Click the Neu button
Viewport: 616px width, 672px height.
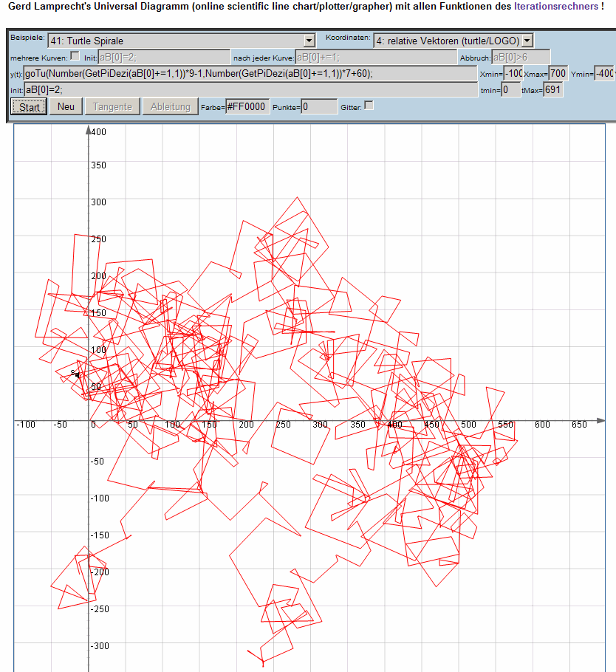pos(66,107)
